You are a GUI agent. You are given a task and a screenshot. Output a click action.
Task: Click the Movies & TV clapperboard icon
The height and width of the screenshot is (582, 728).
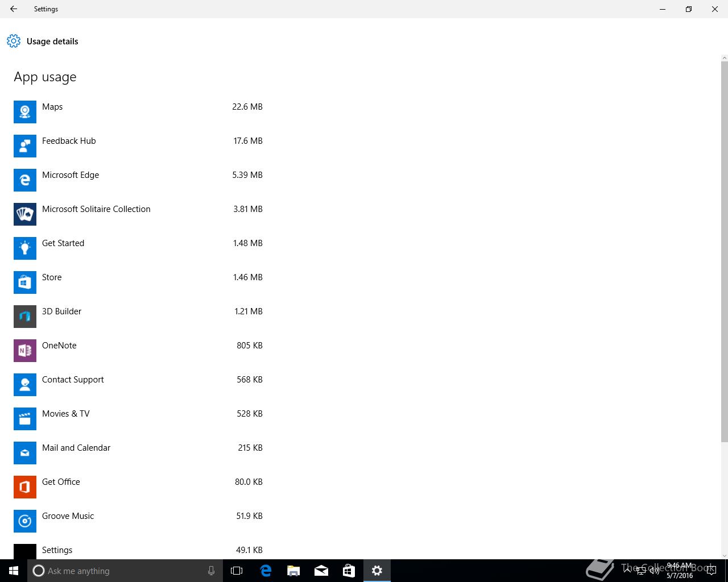click(25, 419)
